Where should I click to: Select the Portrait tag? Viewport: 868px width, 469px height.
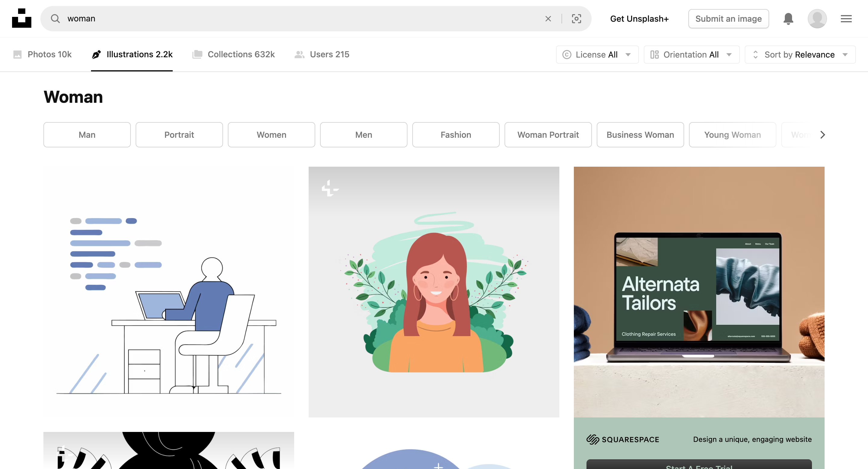pos(179,135)
